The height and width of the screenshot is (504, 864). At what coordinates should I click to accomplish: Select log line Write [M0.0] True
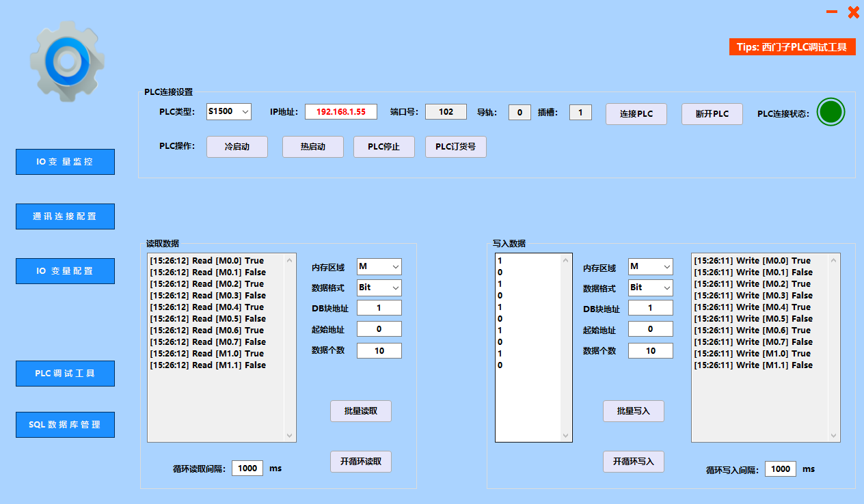[753, 261]
